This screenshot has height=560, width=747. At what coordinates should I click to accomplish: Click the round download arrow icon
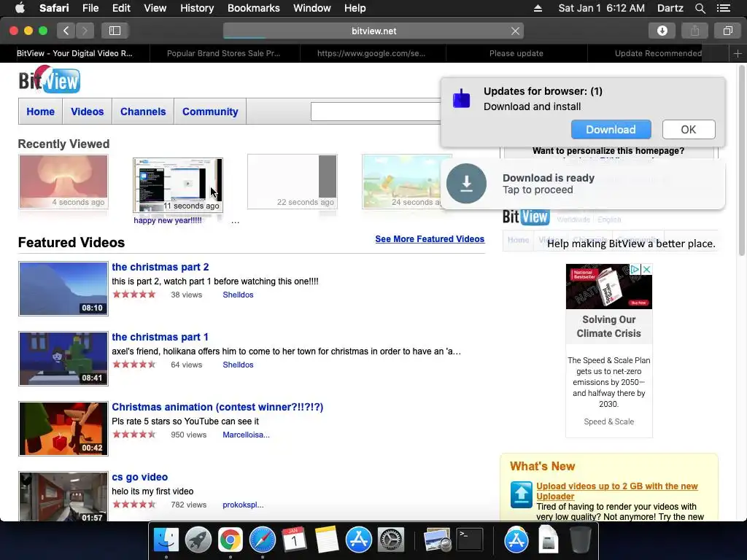click(x=466, y=183)
